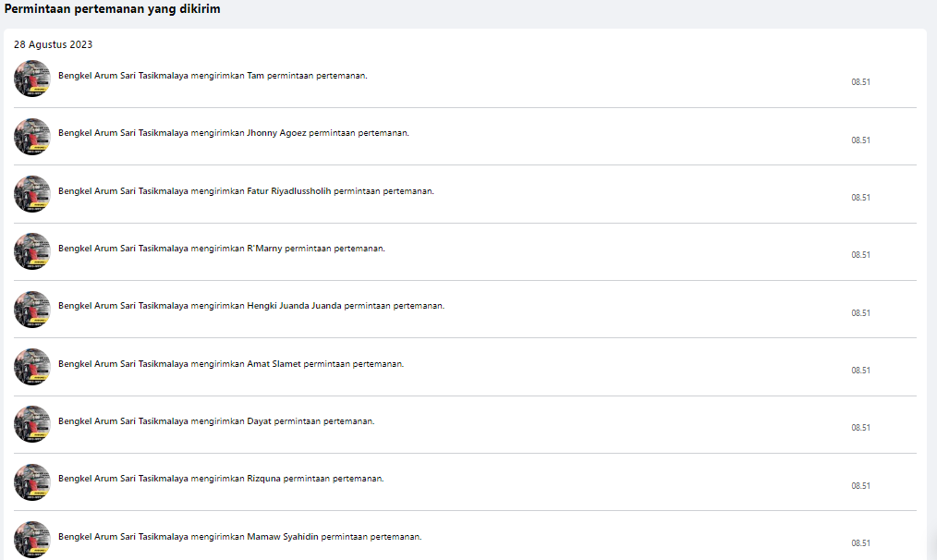Click the 08.51 timestamp on Tam row
Screen dimensions: 937x560
pos(860,82)
